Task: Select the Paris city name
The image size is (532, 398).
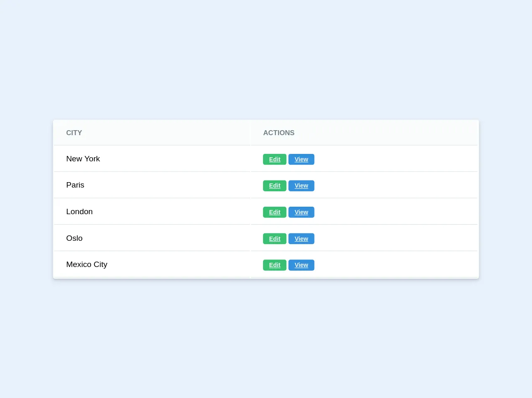Action: (x=75, y=185)
